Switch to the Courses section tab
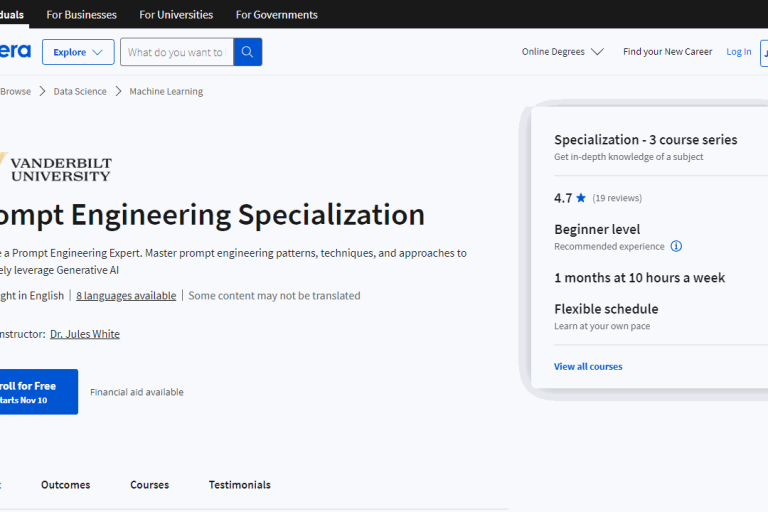Viewport: 768px width, 512px height. click(149, 485)
